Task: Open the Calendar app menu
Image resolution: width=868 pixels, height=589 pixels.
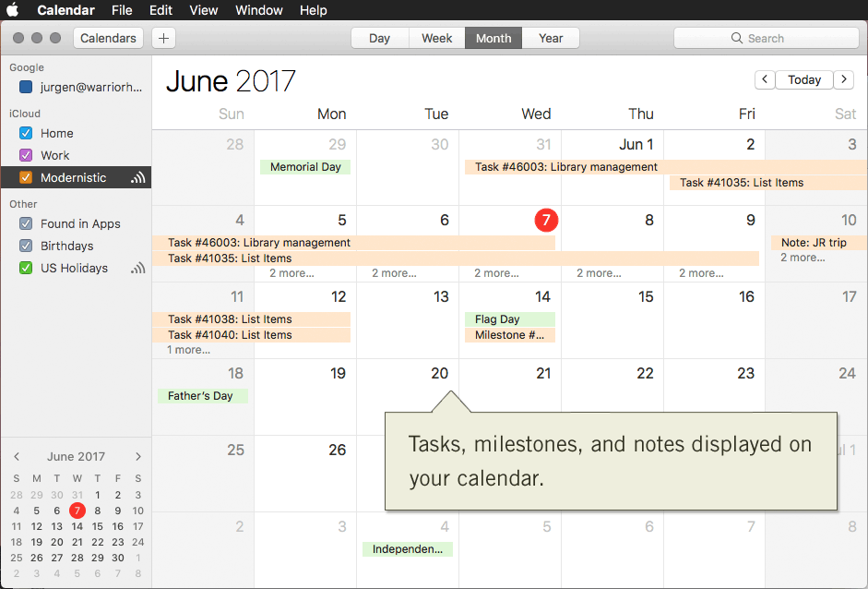Action: pos(65,10)
